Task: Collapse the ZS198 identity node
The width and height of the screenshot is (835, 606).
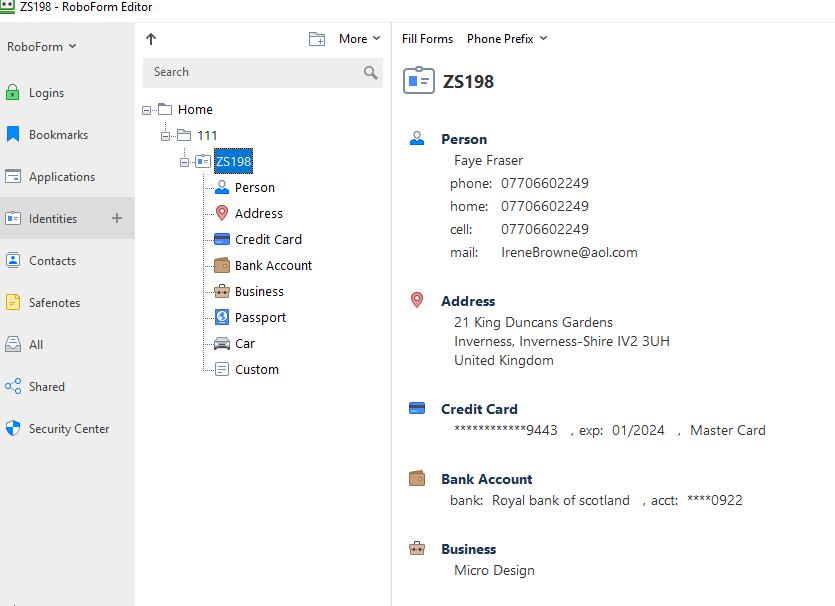Action: click(185, 161)
